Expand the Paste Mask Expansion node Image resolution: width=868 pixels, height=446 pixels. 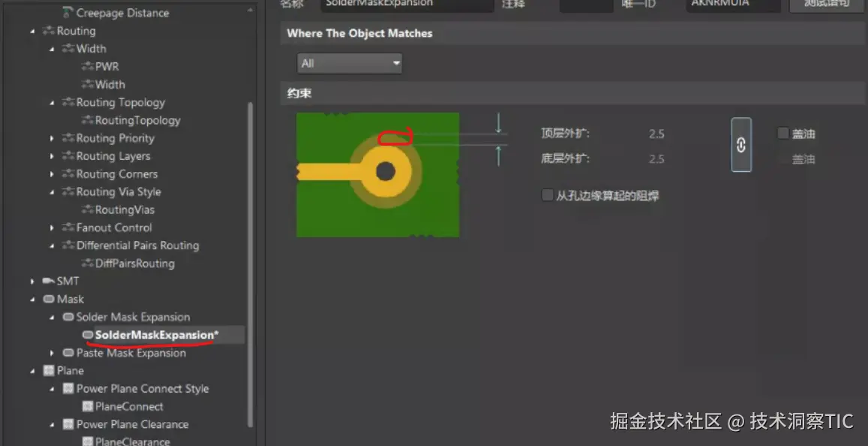point(52,353)
